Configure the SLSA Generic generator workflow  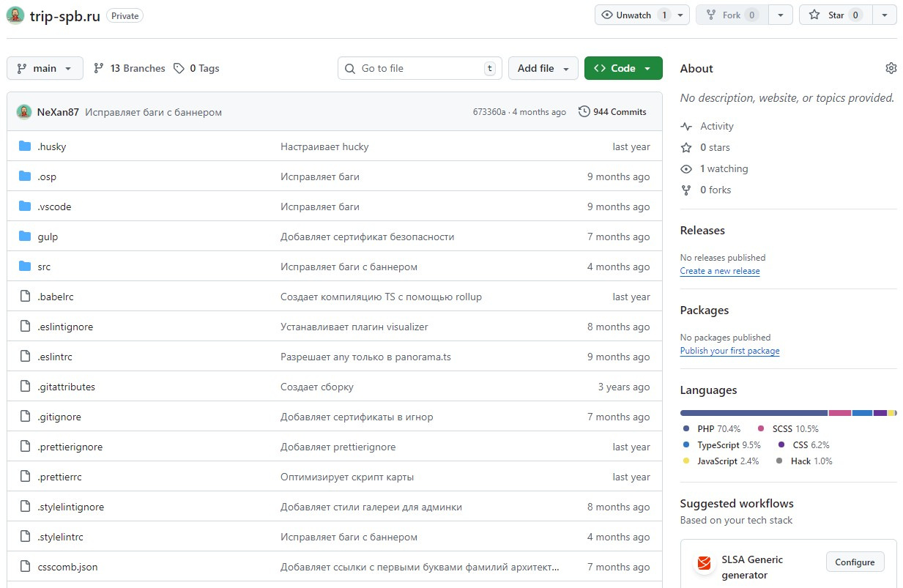point(855,562)
